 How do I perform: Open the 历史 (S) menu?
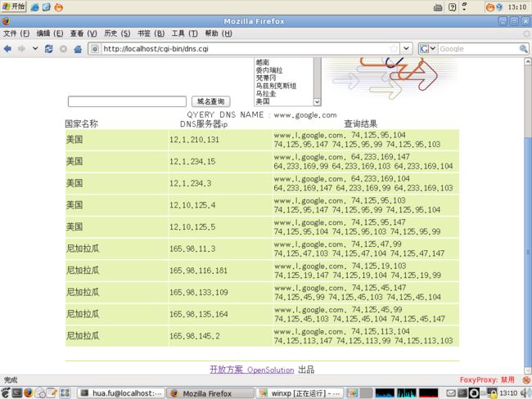[x=117, y=34]
